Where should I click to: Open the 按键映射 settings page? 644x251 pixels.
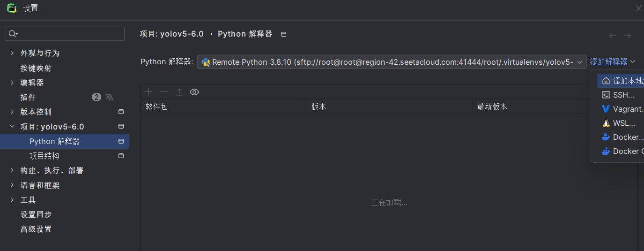(x=36, y=68)
